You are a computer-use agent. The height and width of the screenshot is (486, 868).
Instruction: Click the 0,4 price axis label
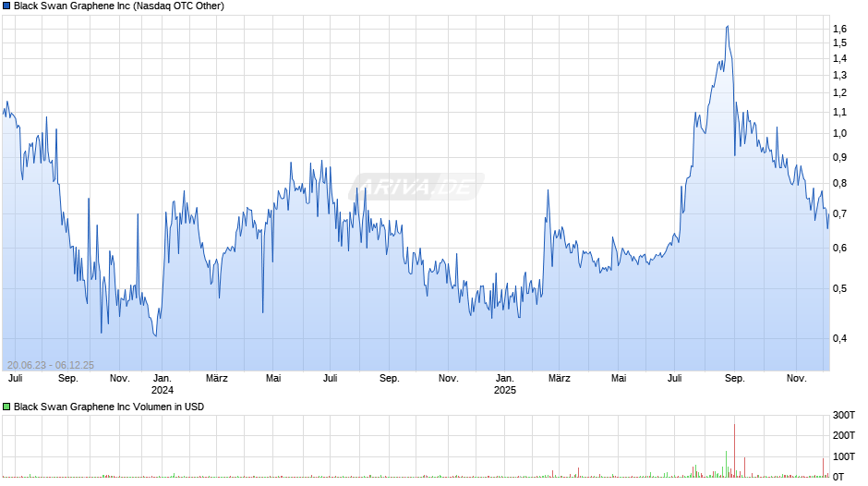tap(839, 338)
